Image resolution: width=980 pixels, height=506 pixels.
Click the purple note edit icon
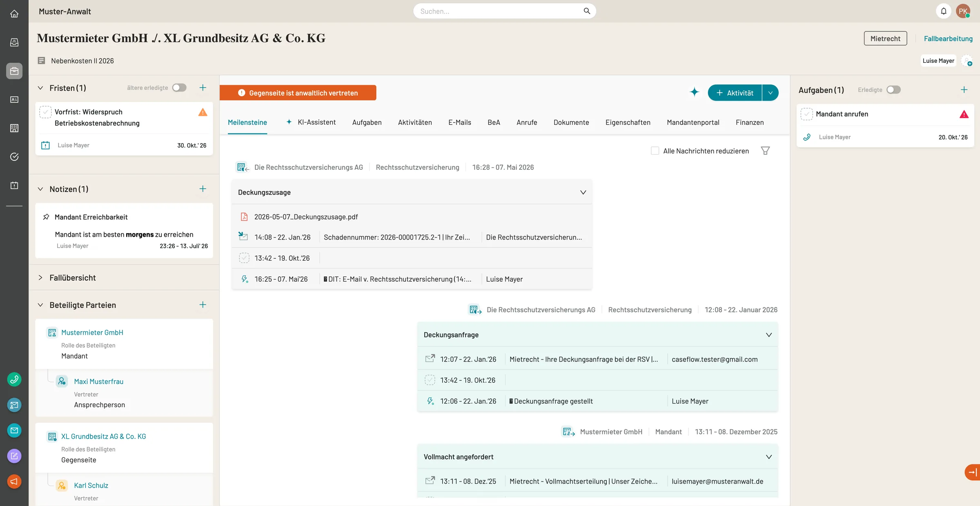14,456
